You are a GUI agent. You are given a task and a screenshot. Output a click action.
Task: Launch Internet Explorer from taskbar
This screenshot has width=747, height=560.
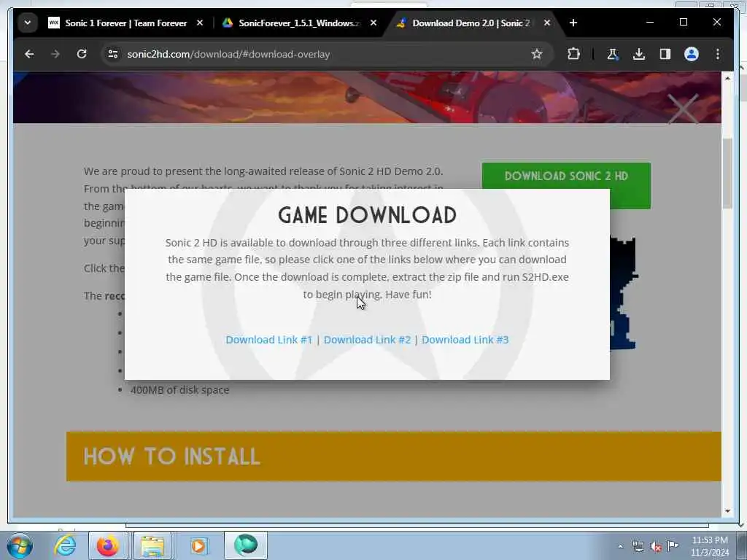65,545
